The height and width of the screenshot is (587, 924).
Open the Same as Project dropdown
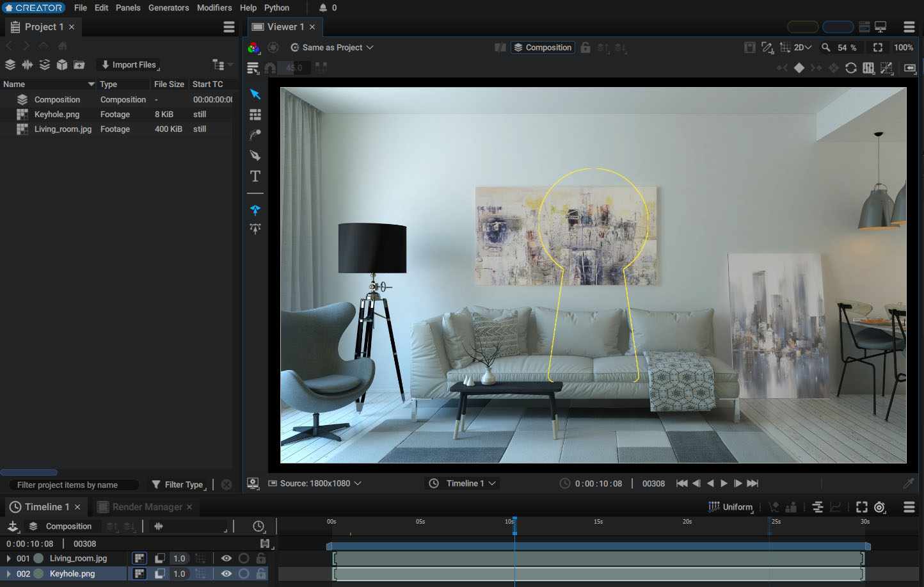[x=331, y=47]
